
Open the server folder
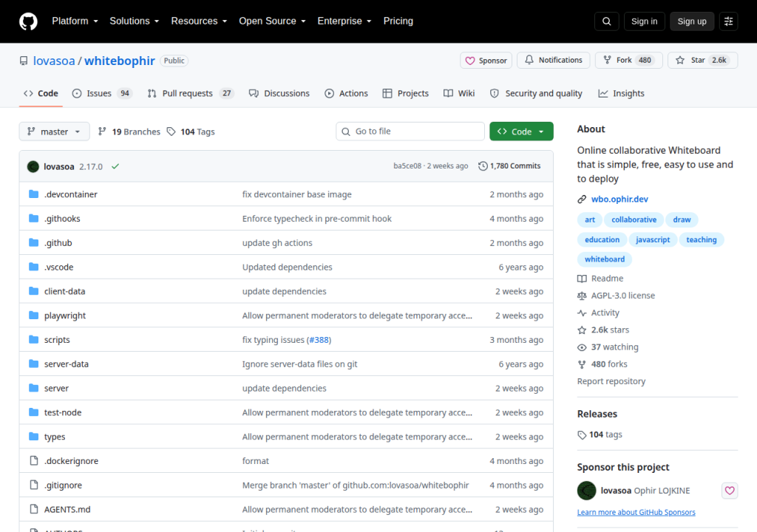tap(56, 388)
